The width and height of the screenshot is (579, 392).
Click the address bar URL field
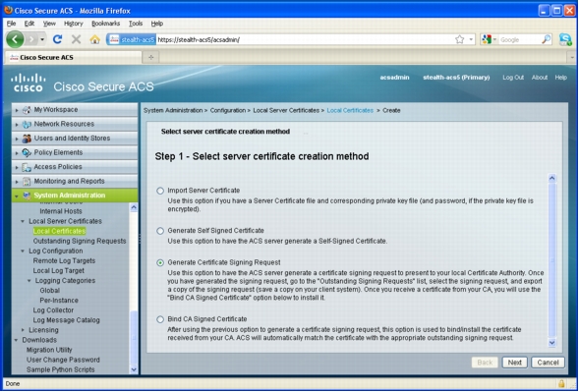[x=305, y=39]
